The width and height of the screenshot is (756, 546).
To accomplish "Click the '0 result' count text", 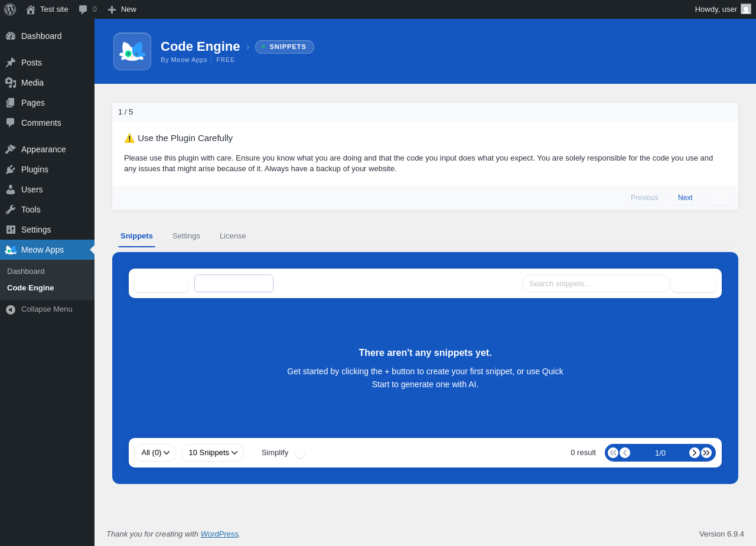I will pyautogui.click(x=583, y=453).
